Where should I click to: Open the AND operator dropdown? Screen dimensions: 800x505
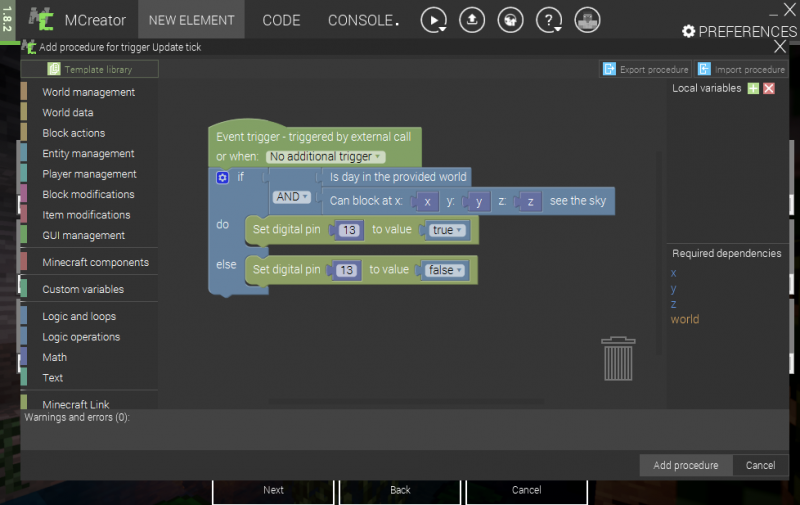pyautogui.click(x=292, y=197)
